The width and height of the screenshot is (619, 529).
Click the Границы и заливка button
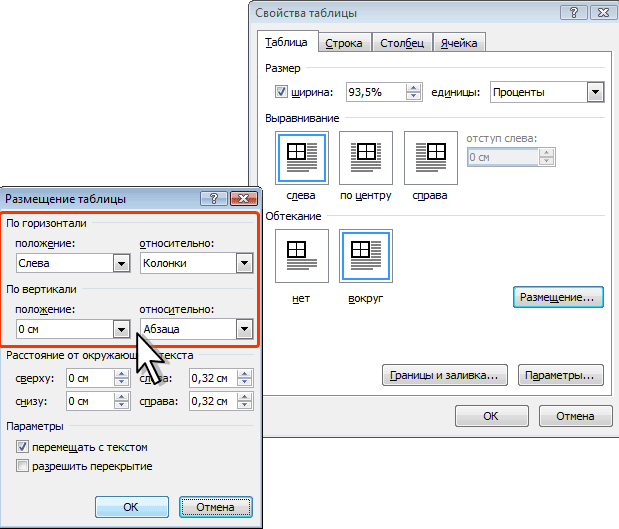[445, 375]
